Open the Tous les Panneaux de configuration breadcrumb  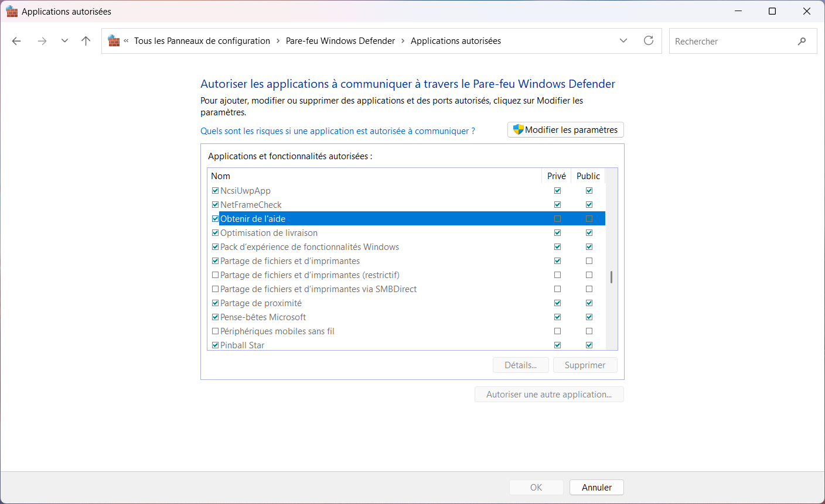point(202,41)
